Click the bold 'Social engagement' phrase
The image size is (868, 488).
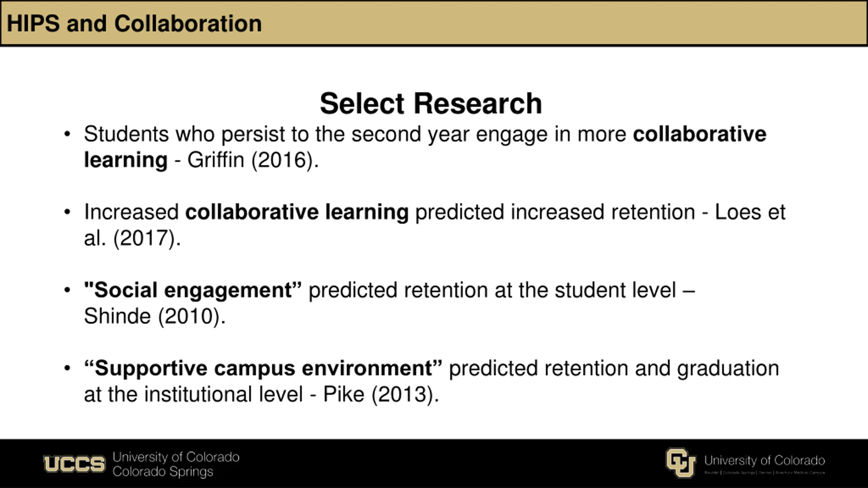coord(193,290)
